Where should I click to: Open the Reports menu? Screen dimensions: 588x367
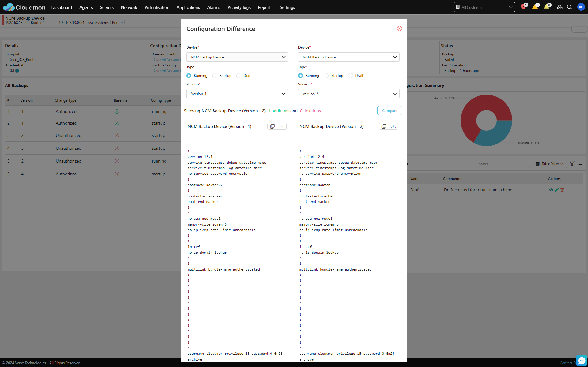point(265,7)
